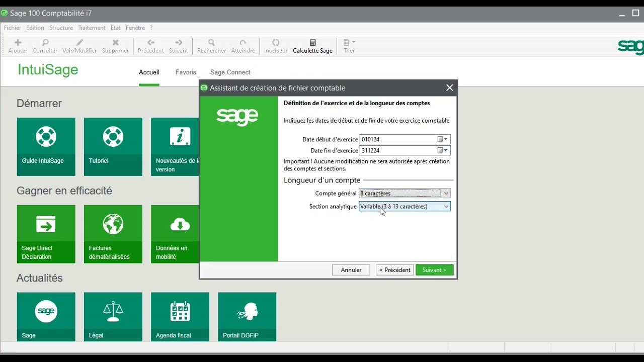Expand the Section analytique dropdown

pos(446,207)
